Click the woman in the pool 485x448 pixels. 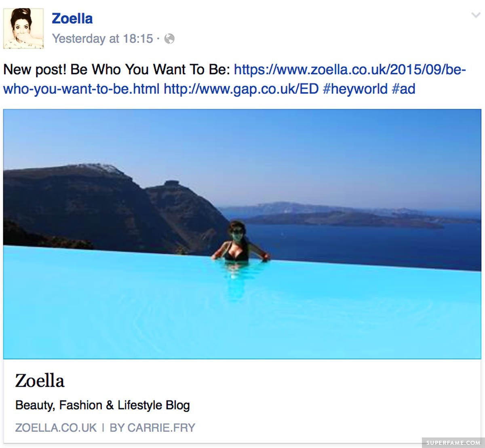(240, 242)
